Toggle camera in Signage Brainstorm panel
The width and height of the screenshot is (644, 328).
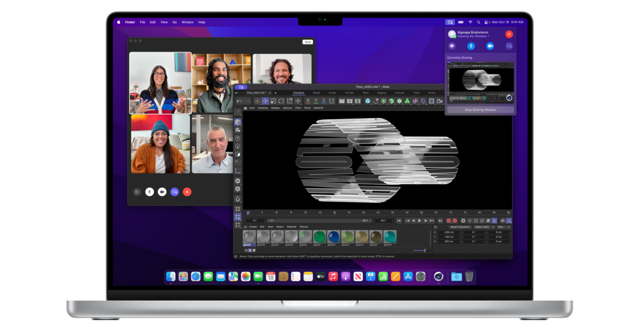pos(490,46)
